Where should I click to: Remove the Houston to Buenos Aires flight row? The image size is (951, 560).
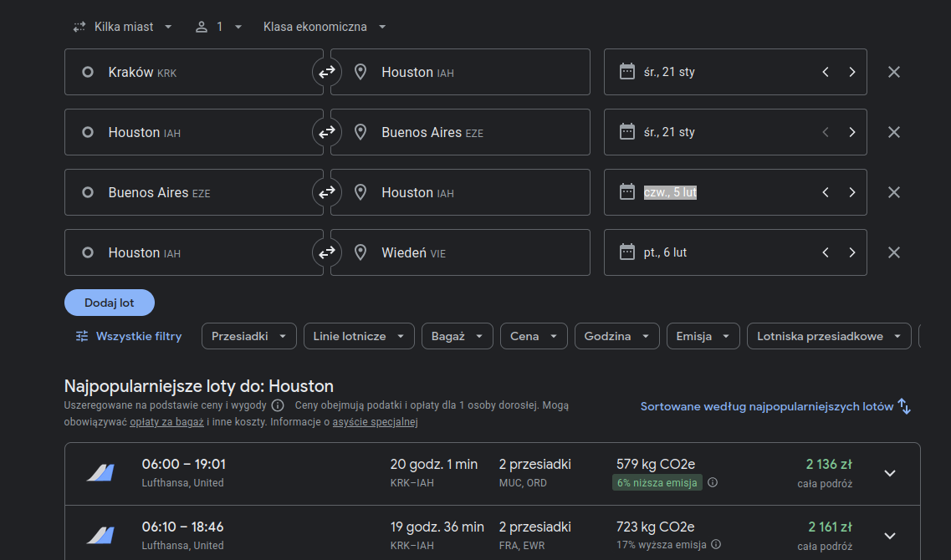(x=893, y=132)
